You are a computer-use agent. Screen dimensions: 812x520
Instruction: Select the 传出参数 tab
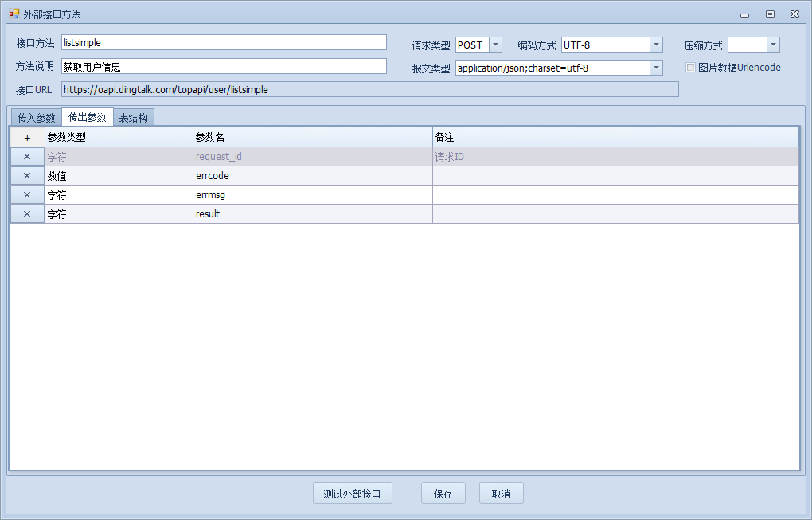88,117
